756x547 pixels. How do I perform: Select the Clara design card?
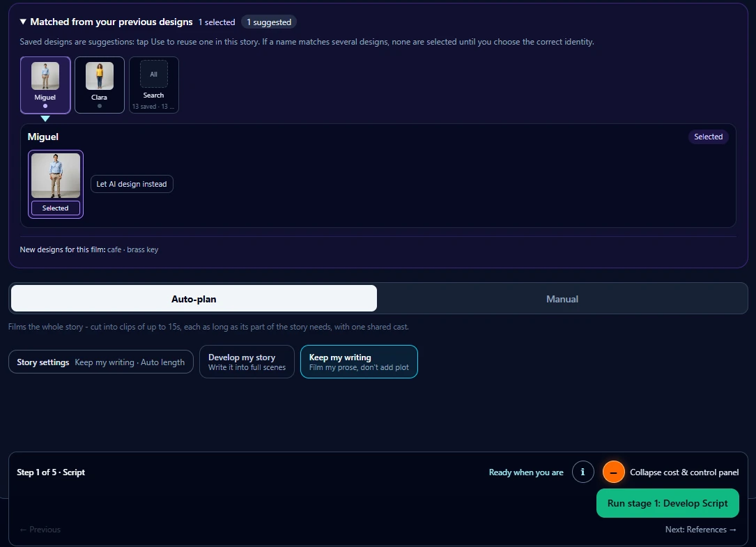[100, 85]
